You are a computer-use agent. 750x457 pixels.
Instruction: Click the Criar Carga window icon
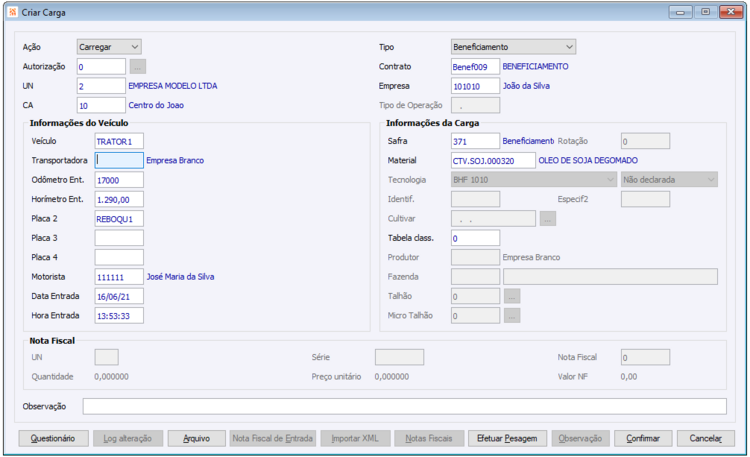click(13, 12)
